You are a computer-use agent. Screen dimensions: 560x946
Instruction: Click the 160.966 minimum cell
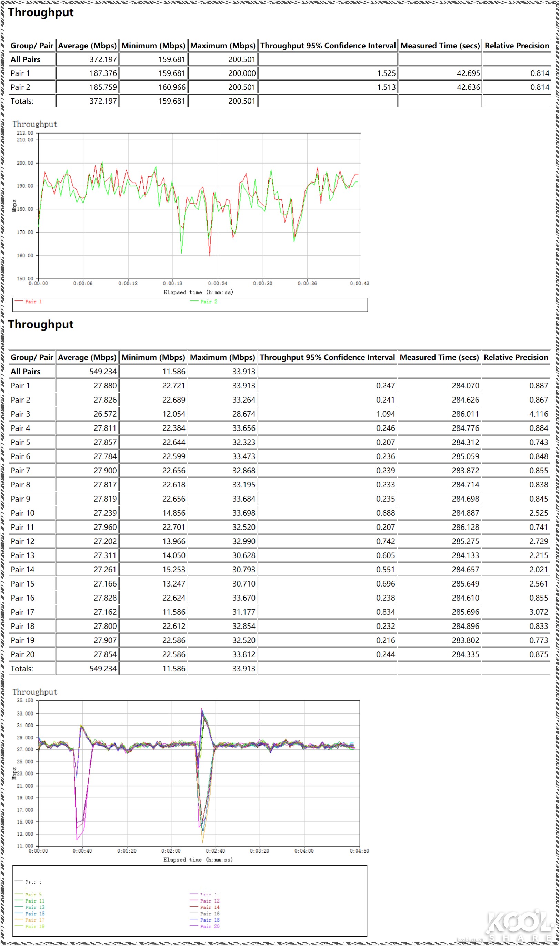tap(153, 87)
